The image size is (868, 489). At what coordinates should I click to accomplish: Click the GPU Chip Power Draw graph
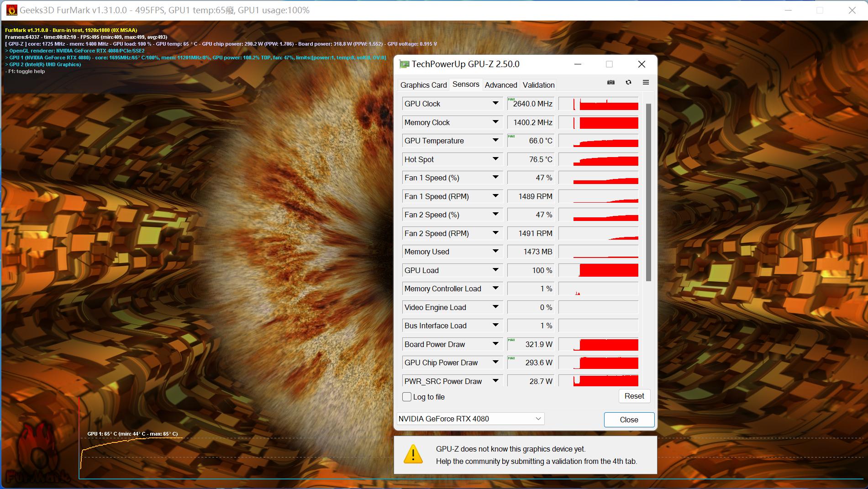tap(598, 363)
